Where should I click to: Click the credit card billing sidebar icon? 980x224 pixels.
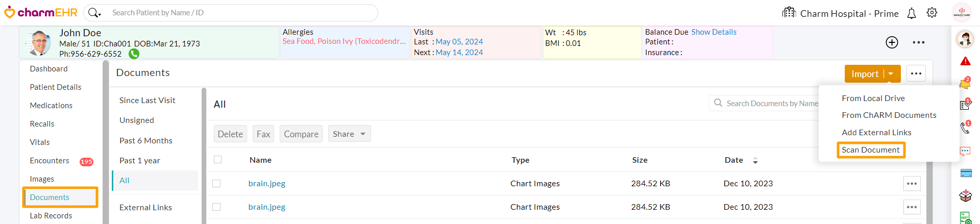tap(966, 173)
